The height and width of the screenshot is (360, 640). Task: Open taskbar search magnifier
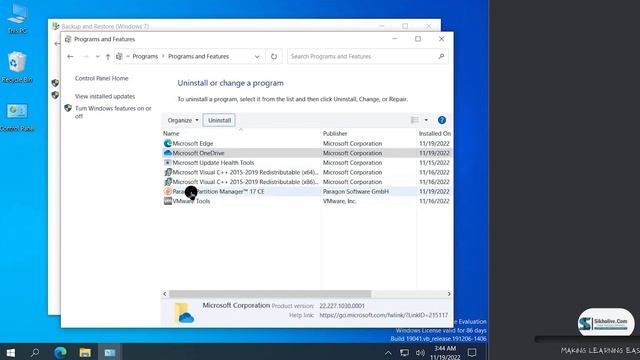pos(35,352)
